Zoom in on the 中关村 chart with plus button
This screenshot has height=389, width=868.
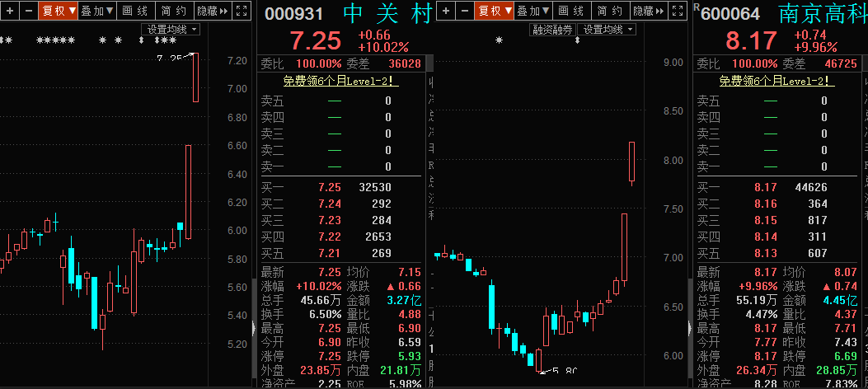tap(9, 11)
